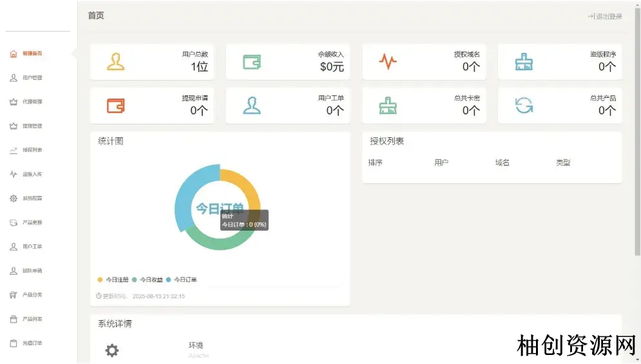Toggle the 今日收益 legend item
The width and height of the screenshot is (641, 364).
pyautogui.click(x=148, y=280)
